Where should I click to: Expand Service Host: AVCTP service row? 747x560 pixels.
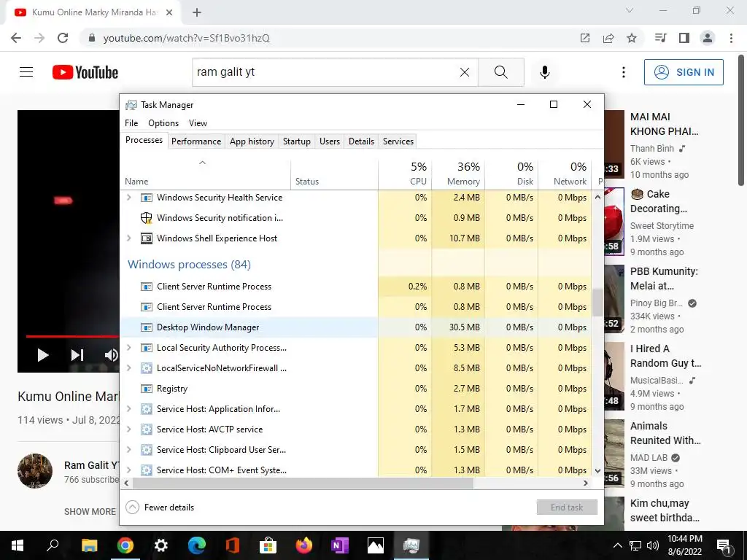(x=128, y=429)
